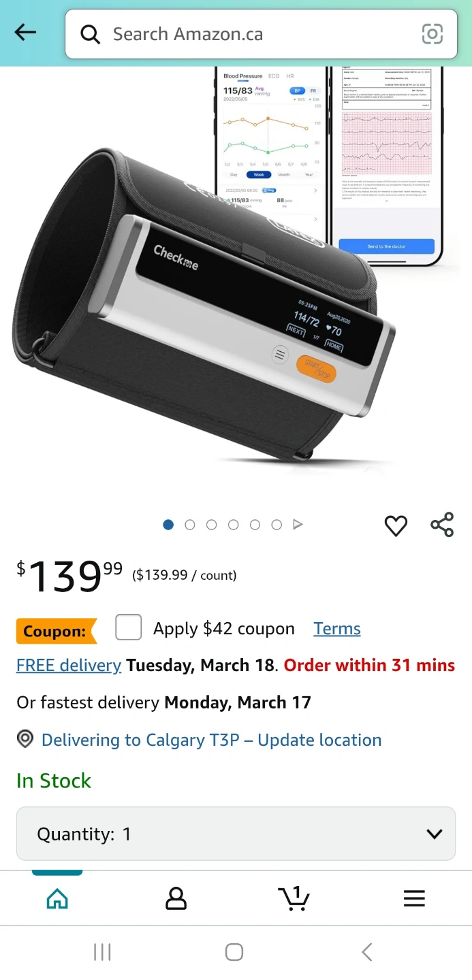Focus the Search Amazon.ca field
The width and height of the screenshot is (472, 980).
tap(261, 34)
